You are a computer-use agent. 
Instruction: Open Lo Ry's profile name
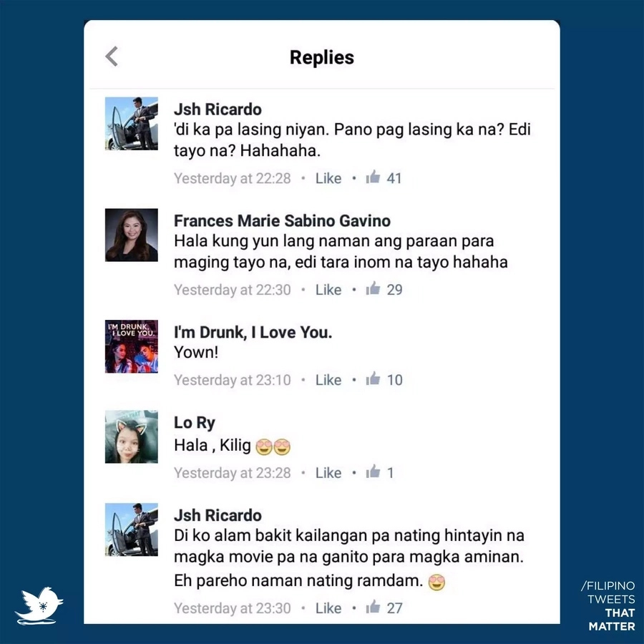click(194, 423)
